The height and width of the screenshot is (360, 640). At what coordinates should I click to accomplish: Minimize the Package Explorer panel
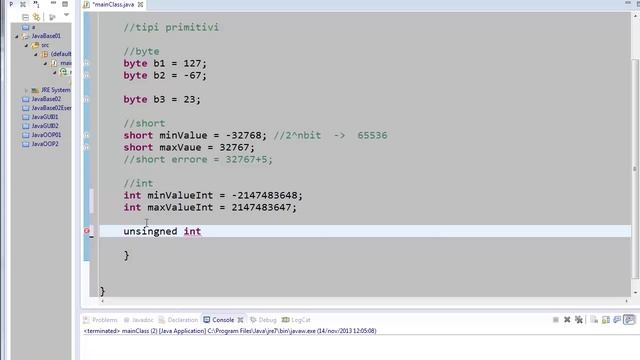53,4
